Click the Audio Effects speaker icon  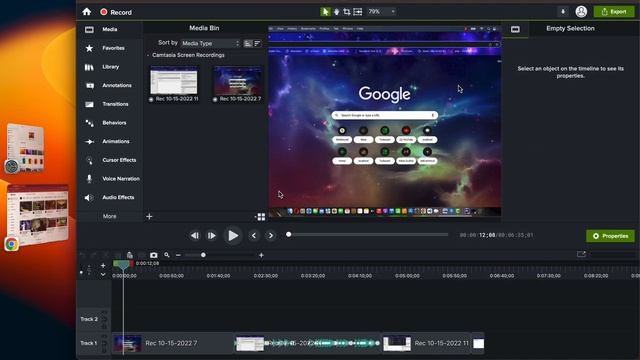pos(89,198)
